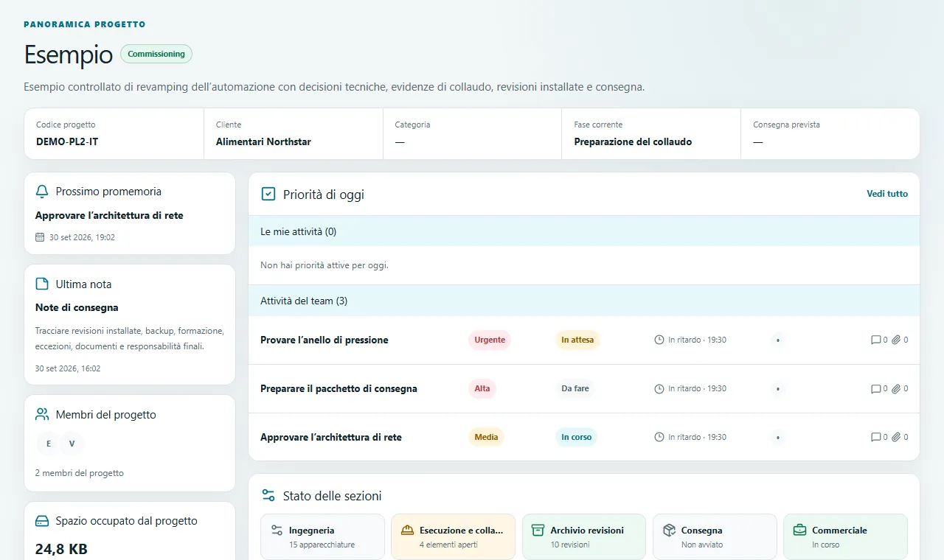
Task: Open the Vedi tutto link
Action: pos(887,194)
